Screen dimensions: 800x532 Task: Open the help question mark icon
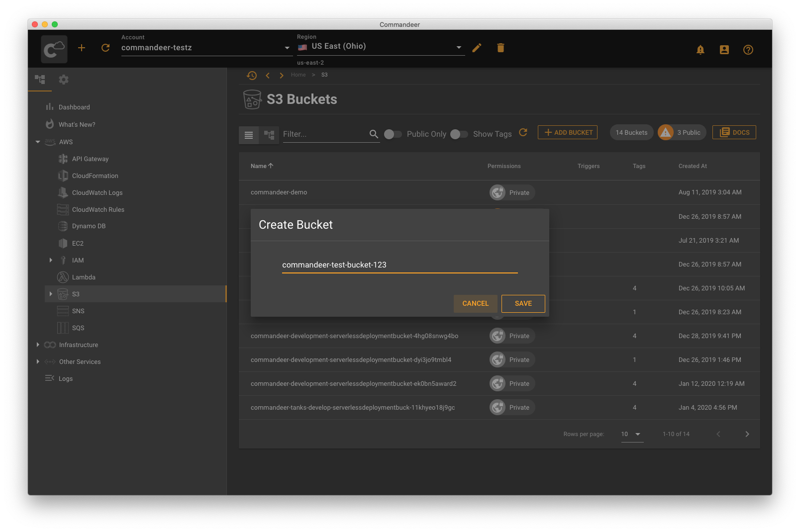click(x=748, y=50)
